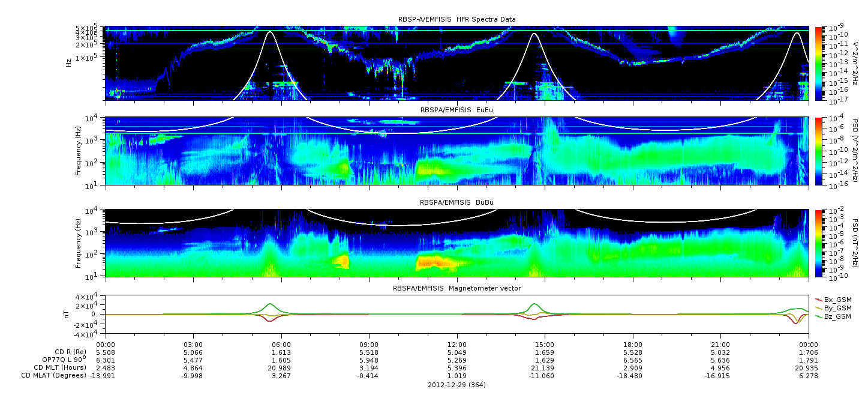Select the Magnetometer vector panel title

pos(456,288)
